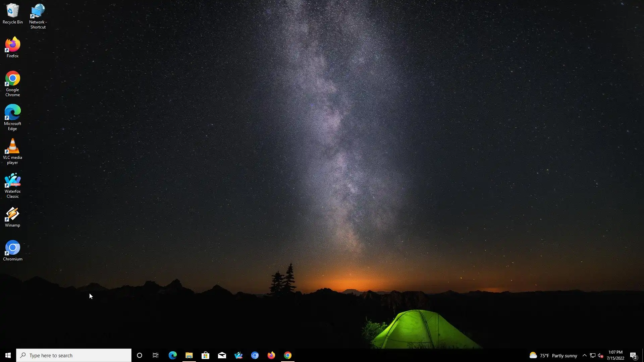Screen dimensions: 644x362
Task: Click the muted speaker volume icon
Action: tap(600, 355)
